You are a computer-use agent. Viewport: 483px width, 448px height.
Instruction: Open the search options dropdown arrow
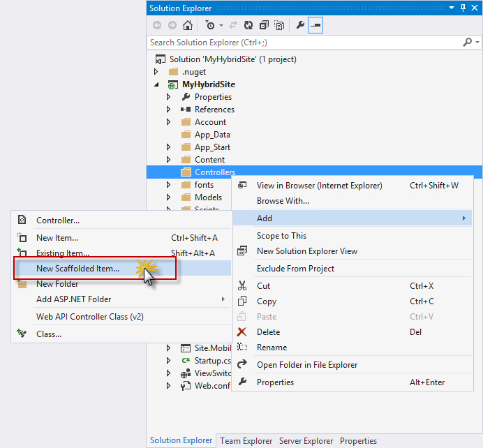477,42
